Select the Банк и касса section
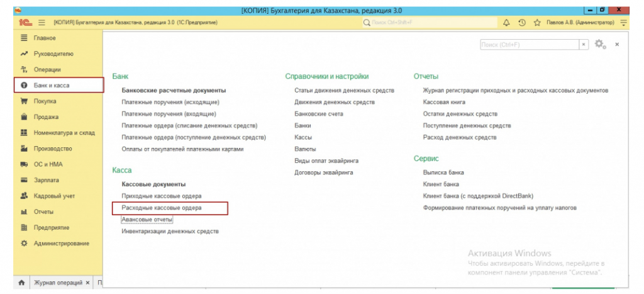Screen dimensions: 644x294 tap(58, 86)
